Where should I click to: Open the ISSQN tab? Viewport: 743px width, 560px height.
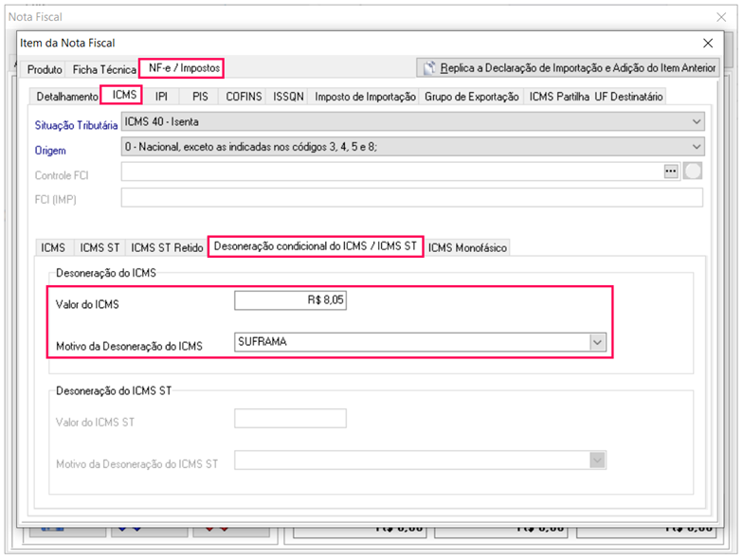click(x=288, y=97)
